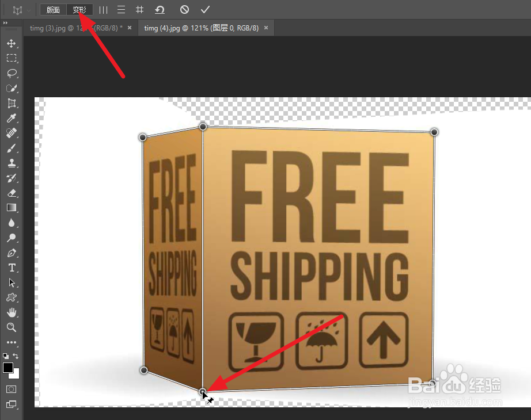Select the Clone Stamp tool
The height and width of the screenshot is (420, 531).
click(12, 163)
